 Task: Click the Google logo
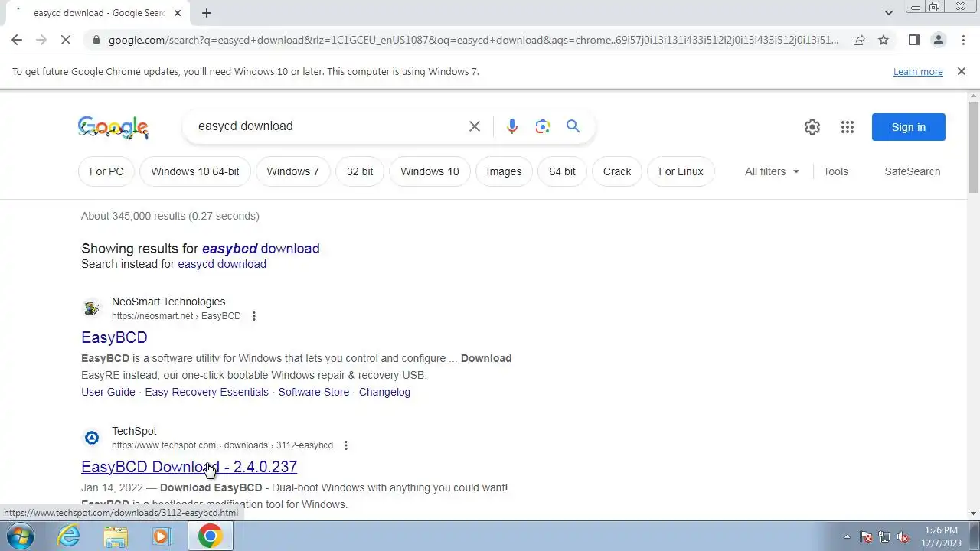click(x=113, y=127)
